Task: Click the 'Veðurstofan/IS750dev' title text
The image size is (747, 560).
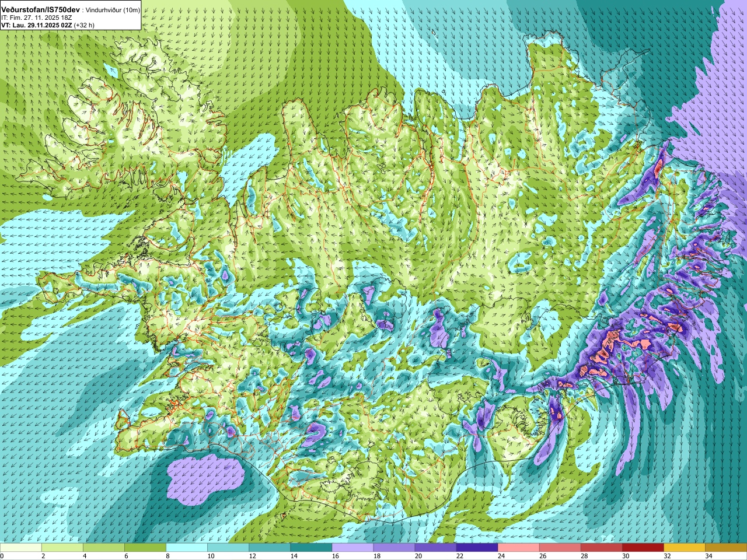Action: (x=41, y=10)
